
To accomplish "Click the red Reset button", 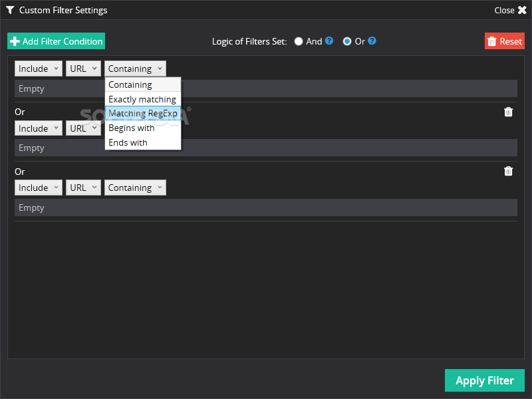I will [505, 41].
